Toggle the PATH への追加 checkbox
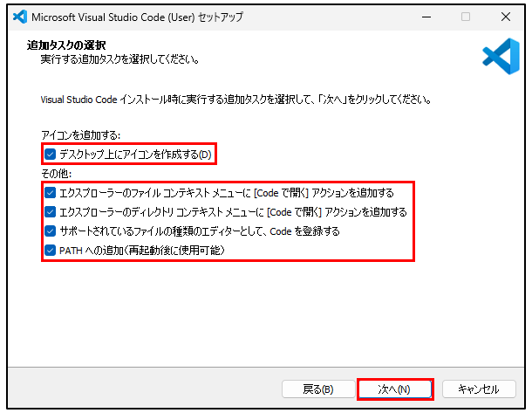The image size is (532, 413). (x=50, y=251)
